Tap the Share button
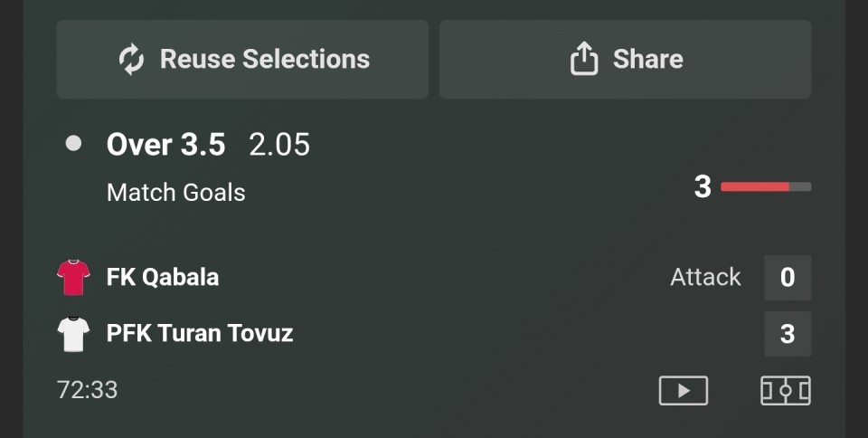The width and height of the screenshot is (868, 438). click(x=625, y=60)
